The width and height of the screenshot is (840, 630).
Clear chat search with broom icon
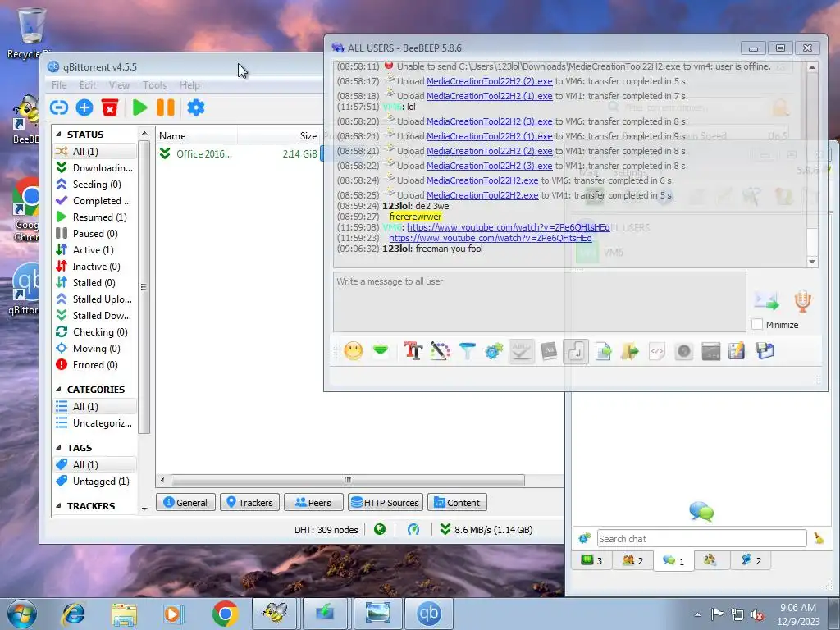(819, 538)
